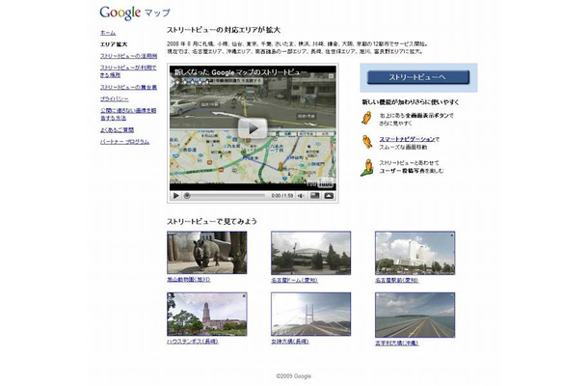The width and height of the screenshot is (588, 386).
Task: Go to ストリートビューの舞台裏 page
Action: [128, 87]
